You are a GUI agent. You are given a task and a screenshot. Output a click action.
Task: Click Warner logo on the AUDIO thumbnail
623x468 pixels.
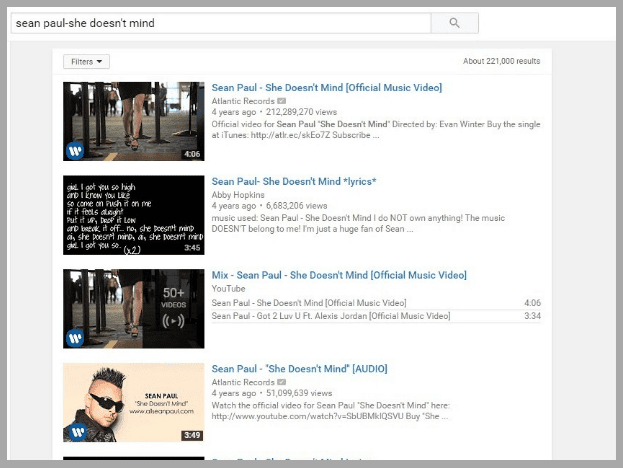coord(75,432)
